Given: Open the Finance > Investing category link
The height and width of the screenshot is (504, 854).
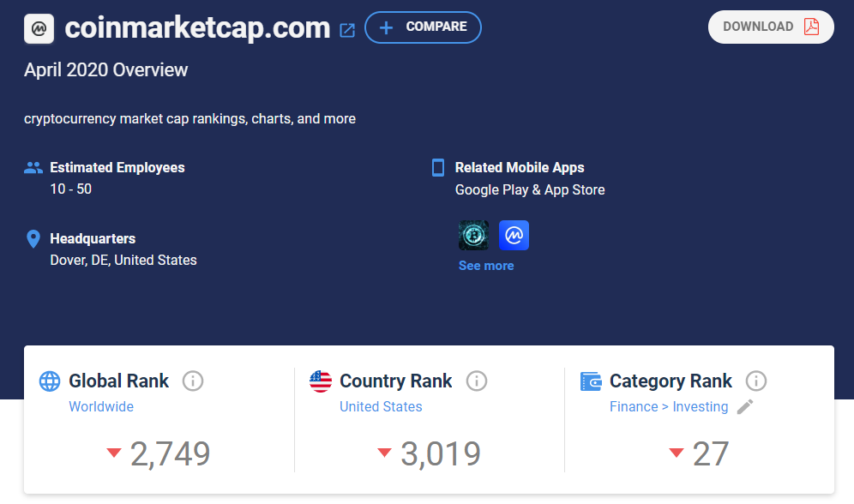Looking at the screenshot, I should pos(669,406).
